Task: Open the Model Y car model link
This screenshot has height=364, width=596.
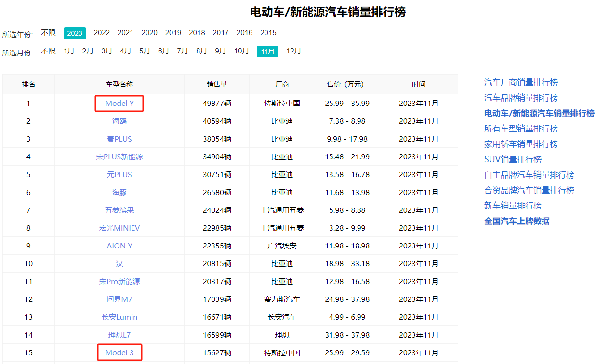Action: (119, 104)
